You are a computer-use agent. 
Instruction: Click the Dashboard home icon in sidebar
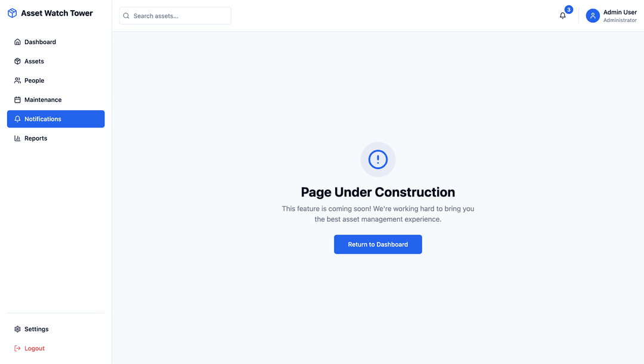pyautogui.click(x=17, y=42)
